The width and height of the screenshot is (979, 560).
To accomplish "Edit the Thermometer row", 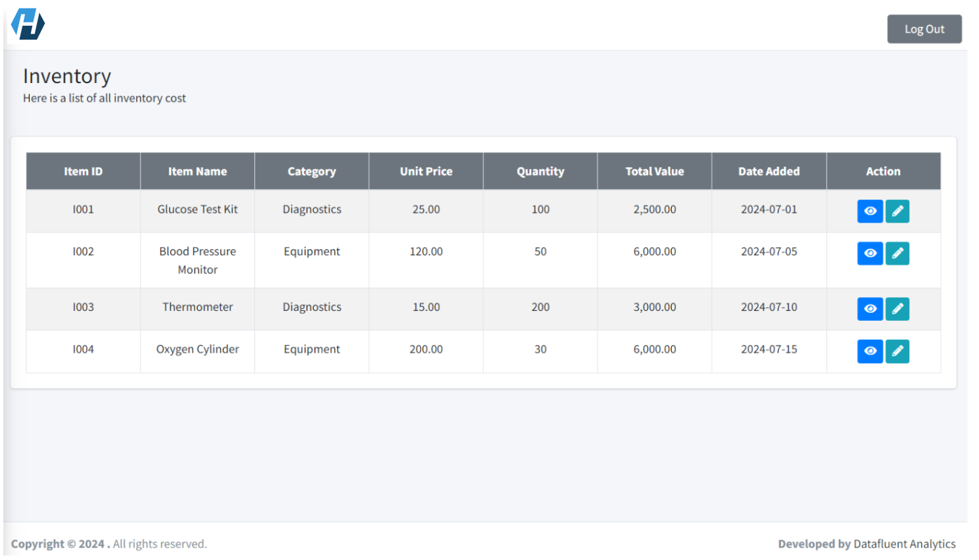I will coord(897,308).
